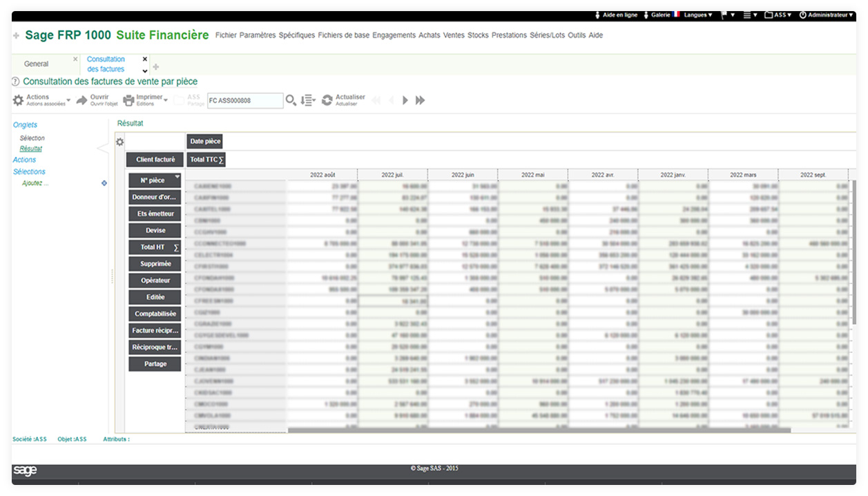Click the Sage logo in footer
The image size is (868, 496).
tap(25, 471)
